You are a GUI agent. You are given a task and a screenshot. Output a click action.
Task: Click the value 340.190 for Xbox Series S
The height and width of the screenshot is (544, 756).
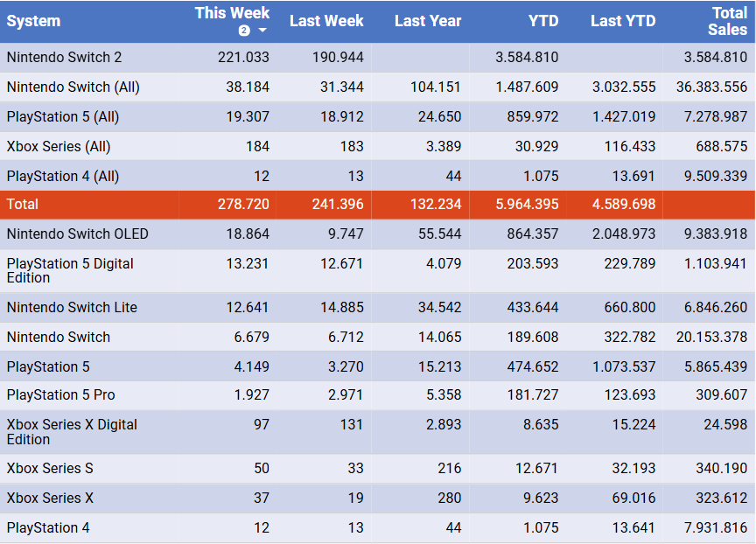tap(721, 469)
